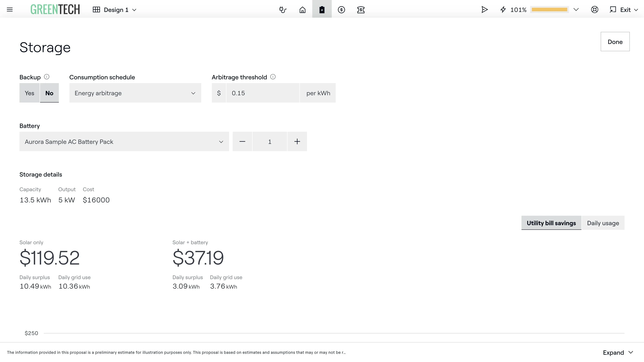Click the battery quantity field showing 1
This screenshot has width=644, height=362.
point(270,141)
